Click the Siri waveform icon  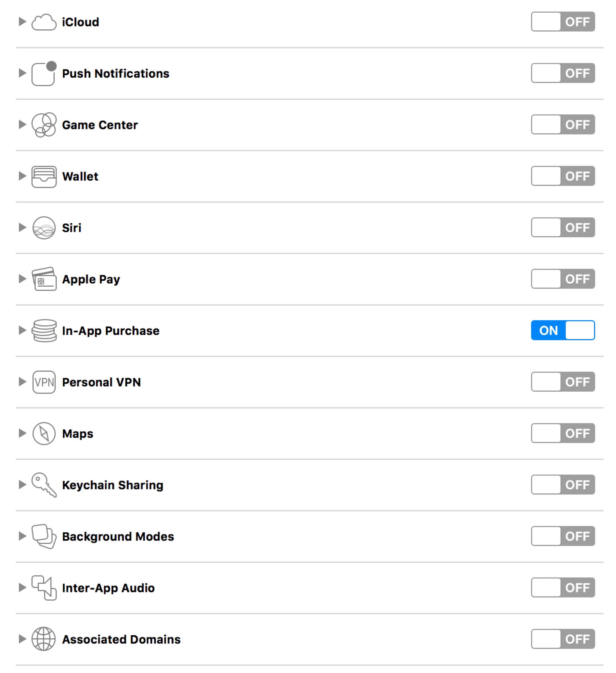pos(44,228)
